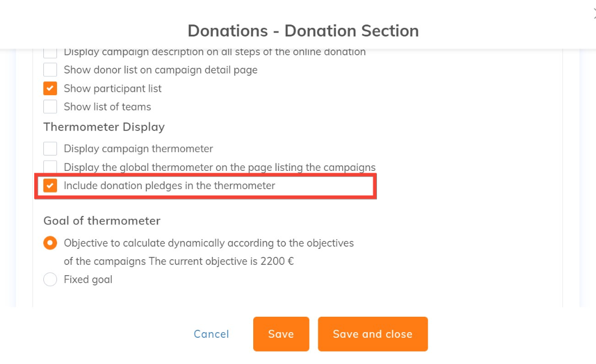The image size is (596, 364).
Task: Check the Display the global thermometer checkbox
Action: pyautogui.click(x=50, y=167)
